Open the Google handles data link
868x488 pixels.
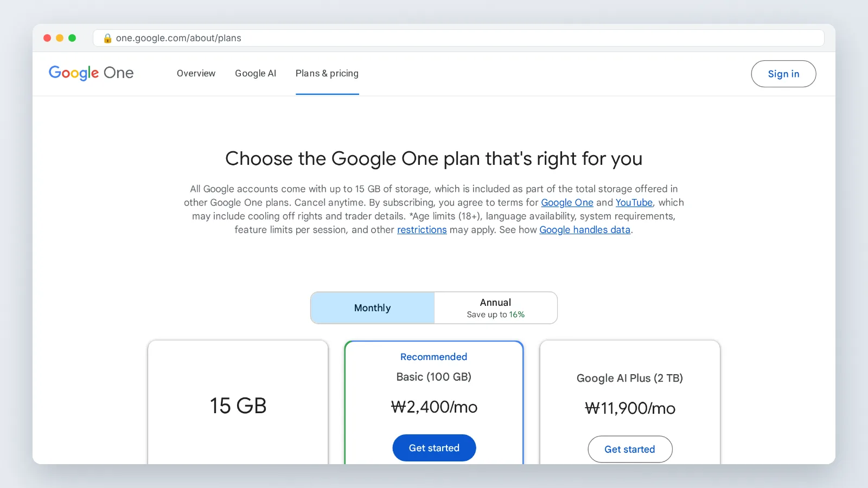[585, 230]
